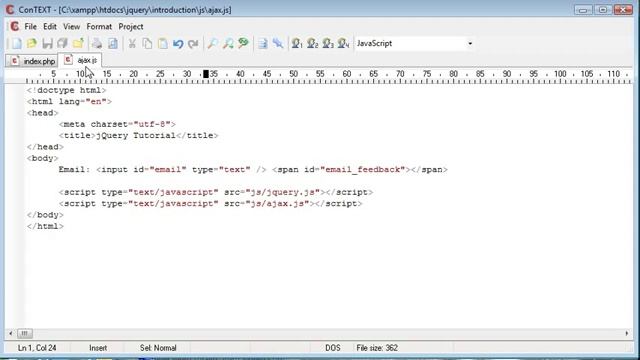The height and width of the screenshot is (360, 640).
Task: Open Print preview from the toolbar
Action: (113, 43)
